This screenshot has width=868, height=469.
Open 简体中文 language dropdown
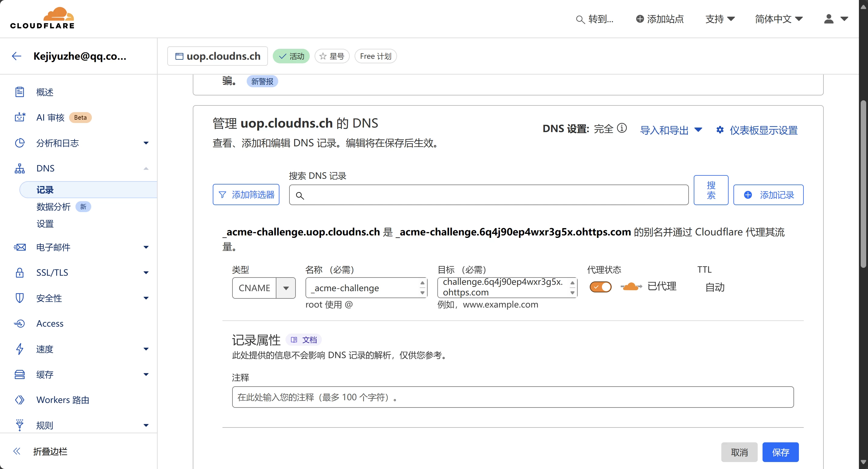tap(778, 19)
